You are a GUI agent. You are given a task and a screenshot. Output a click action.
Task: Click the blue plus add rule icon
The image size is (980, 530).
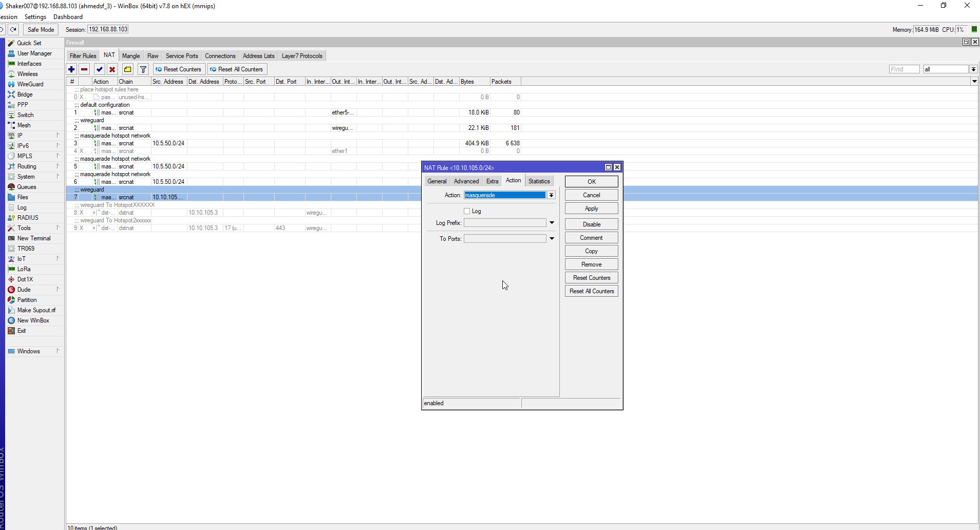click(71, 69)
